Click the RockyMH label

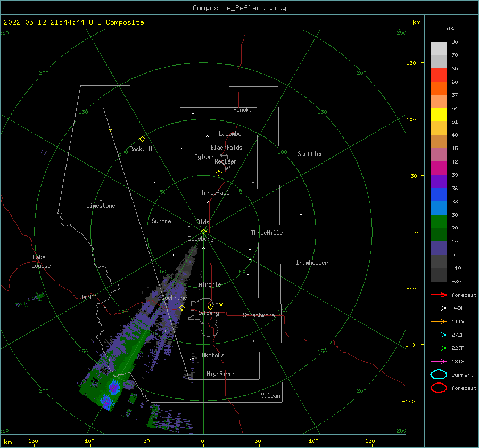[x=141, y=149]
